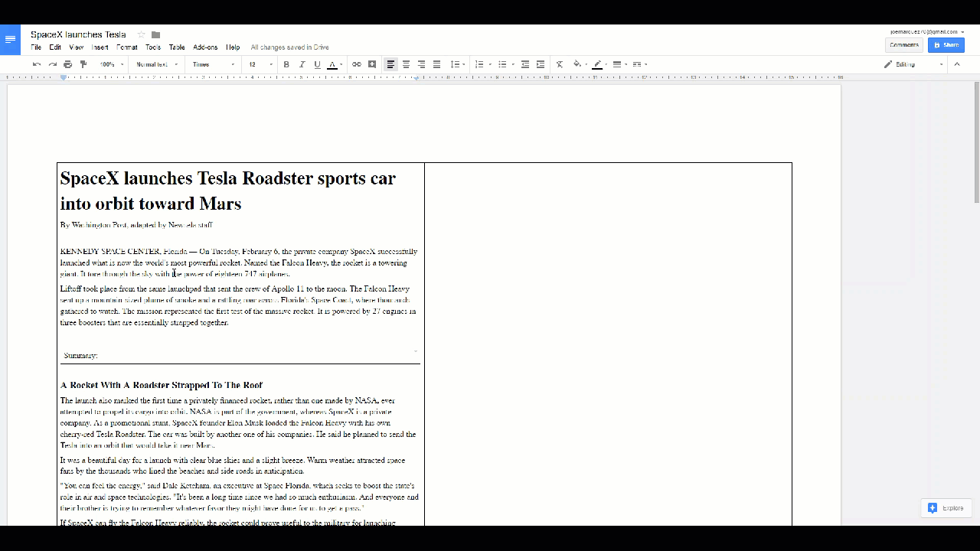Print the document
This screenshot has width=980, height=551.
(67, 64)
